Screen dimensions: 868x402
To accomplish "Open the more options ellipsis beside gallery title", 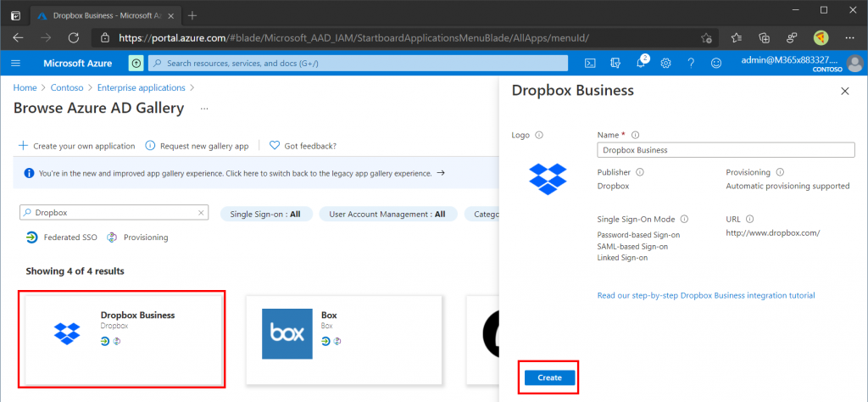I will [x=204, y=109].
